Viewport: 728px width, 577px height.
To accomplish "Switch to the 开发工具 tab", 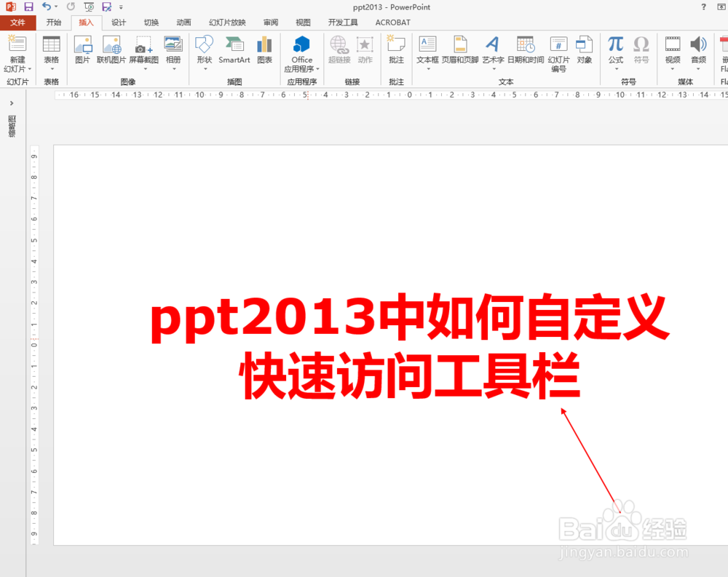I will pos(343,23).
